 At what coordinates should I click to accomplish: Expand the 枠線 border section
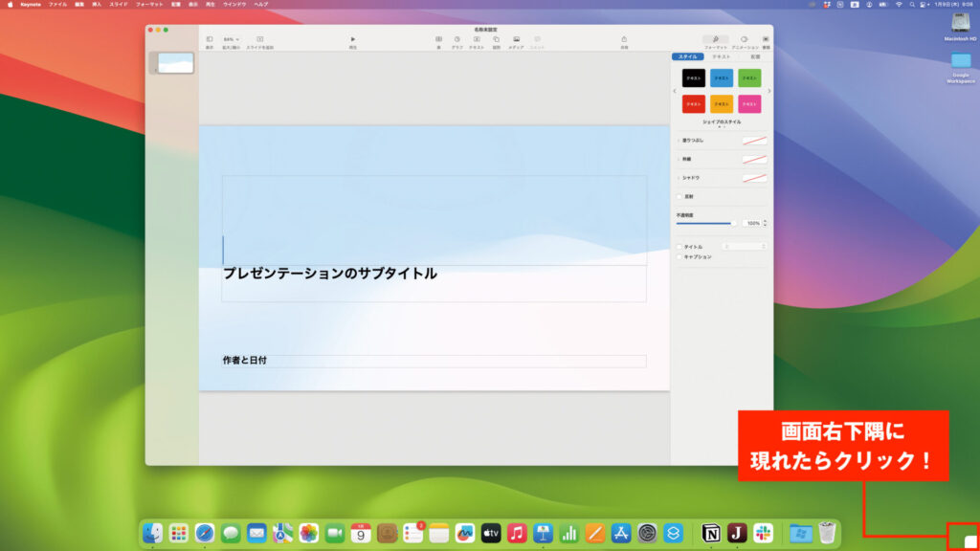pos(679,160)
